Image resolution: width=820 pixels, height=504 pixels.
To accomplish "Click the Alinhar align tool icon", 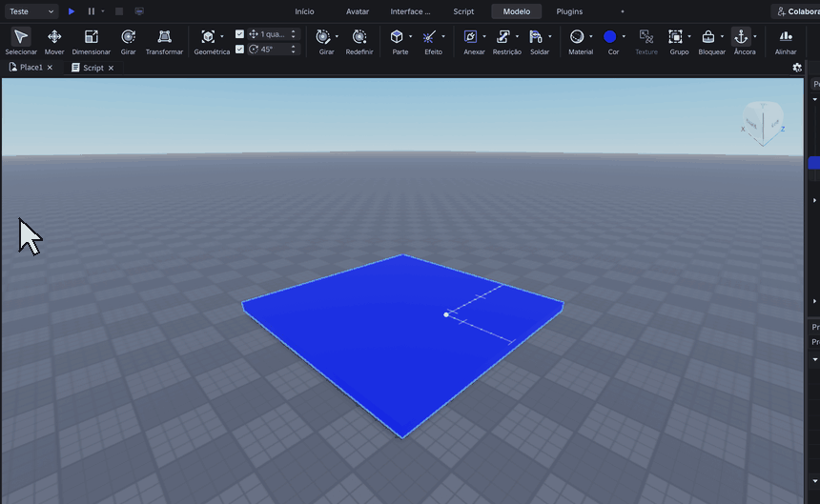I will click(x=786, y=36).
